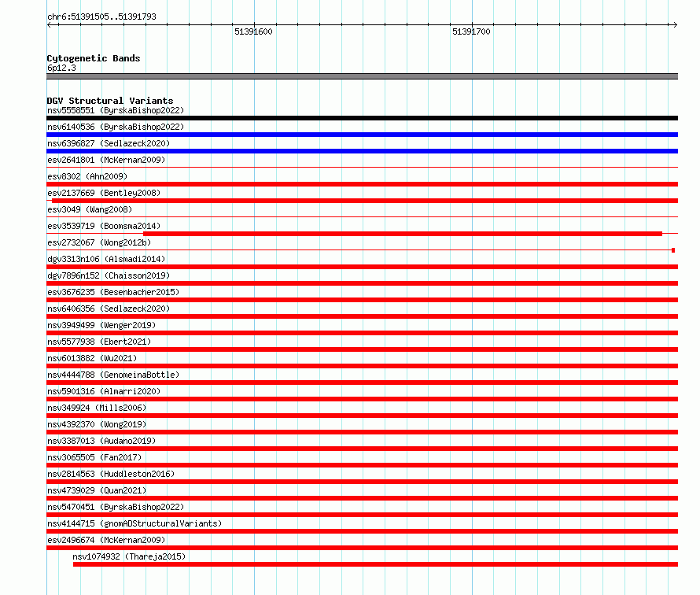Click the red bar of nsv1074932
Screen dimensions: 700x595
pos(375,564)
